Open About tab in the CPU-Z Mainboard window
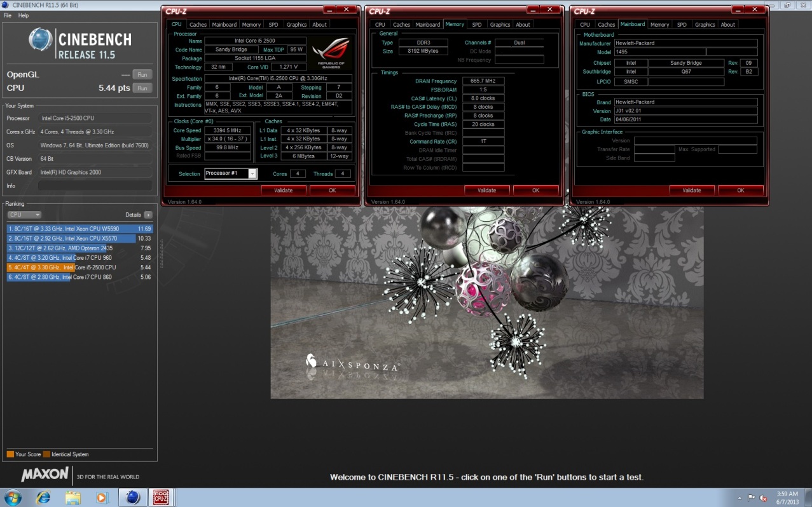 coord(727,25)
